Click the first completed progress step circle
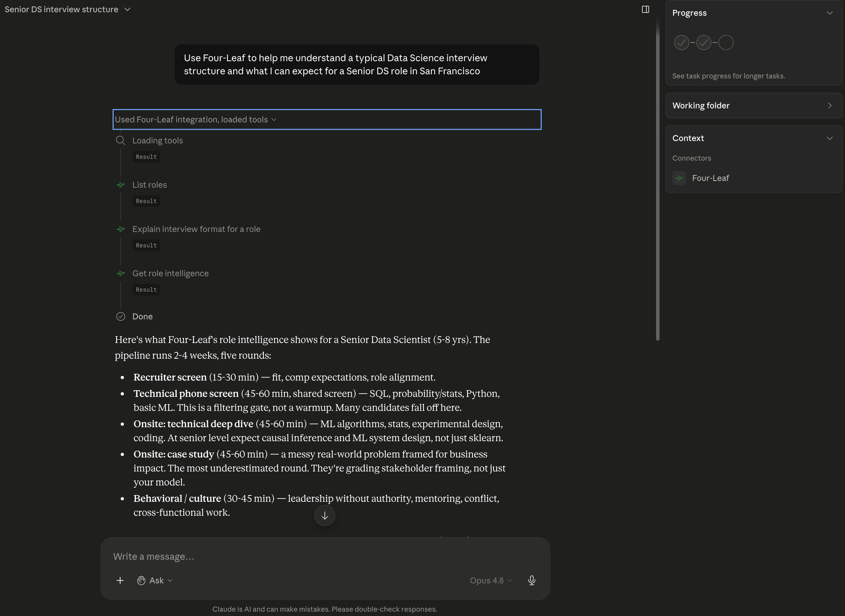Screen dimensions: 845x616 coord(682,43)
